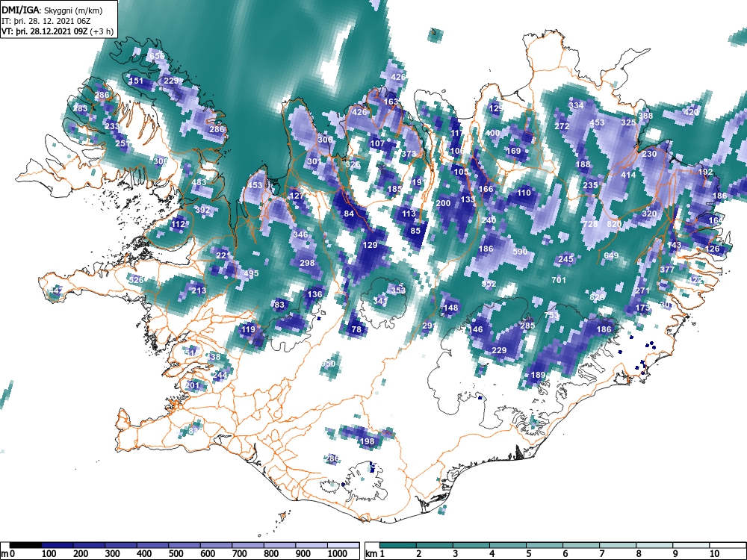747x560 pixels.
Task: Click the visibility value '656' on the map
Action: tap(157, 56)
